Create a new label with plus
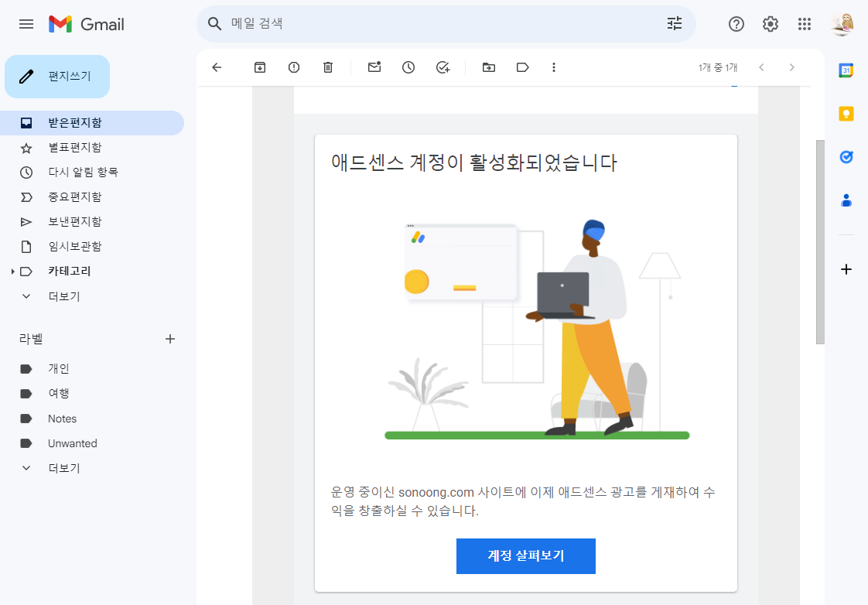The image size is (868, 605). point(170,339)
